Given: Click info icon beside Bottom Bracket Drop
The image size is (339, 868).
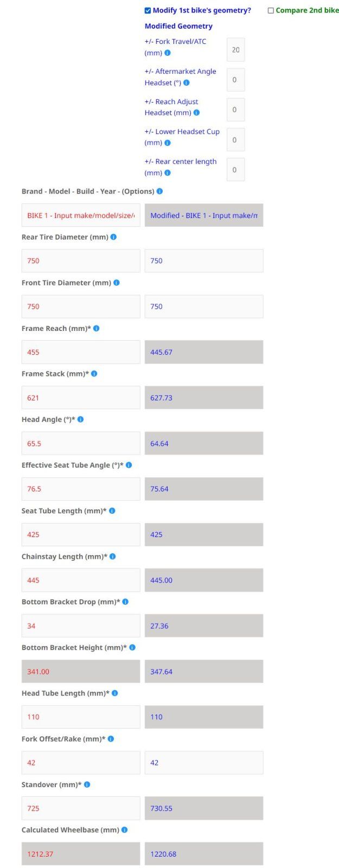Looking at the screenshot, I should pos(125,602).
